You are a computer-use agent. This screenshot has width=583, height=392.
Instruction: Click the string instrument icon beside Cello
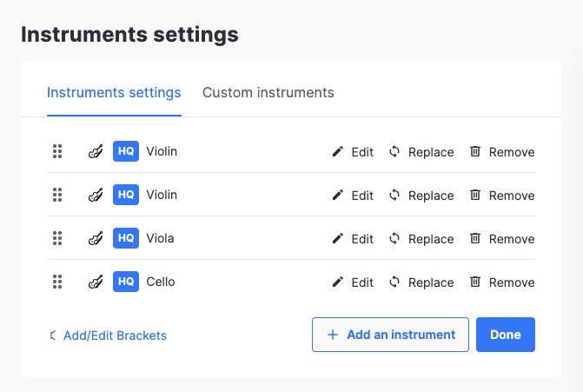96,282
